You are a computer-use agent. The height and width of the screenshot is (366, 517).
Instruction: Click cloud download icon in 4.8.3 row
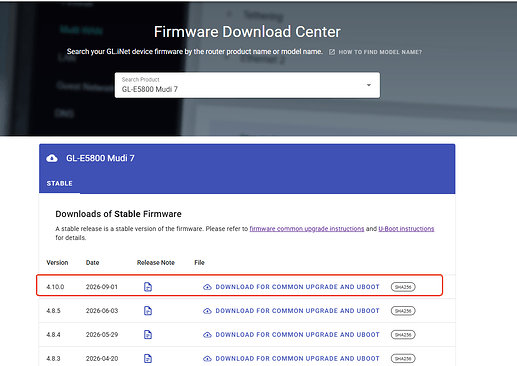pos(207,359)
